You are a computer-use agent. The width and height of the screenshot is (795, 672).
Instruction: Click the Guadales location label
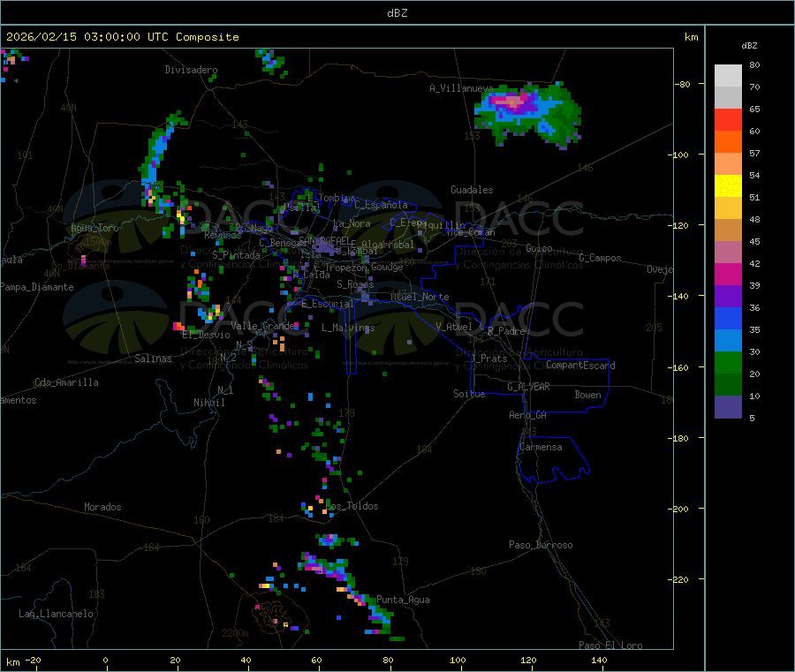[472, 190]
